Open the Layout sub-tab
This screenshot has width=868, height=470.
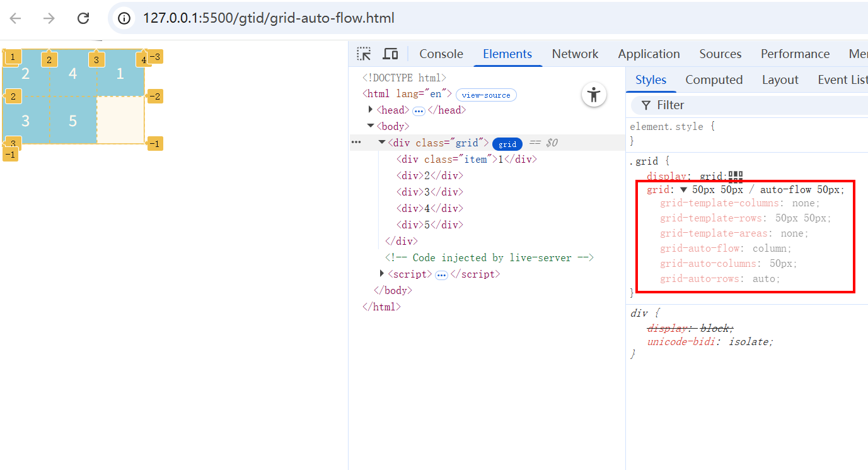pyautogui.click(x=780, y=79)
